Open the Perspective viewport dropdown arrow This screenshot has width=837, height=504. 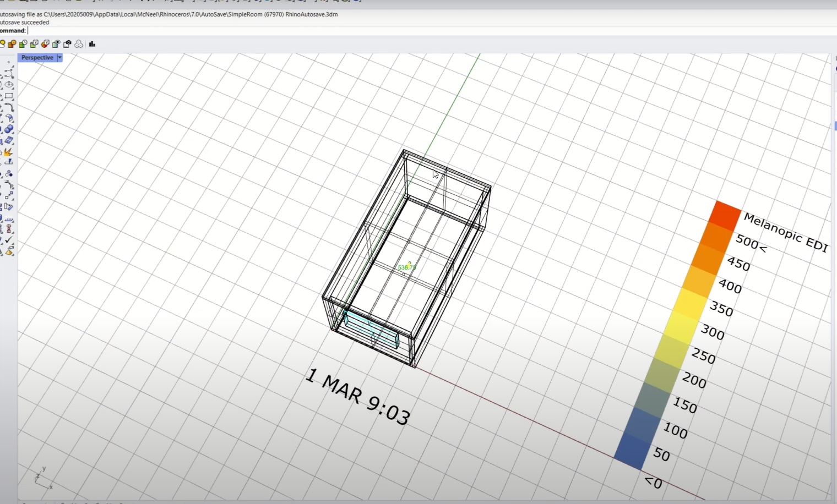59,58
